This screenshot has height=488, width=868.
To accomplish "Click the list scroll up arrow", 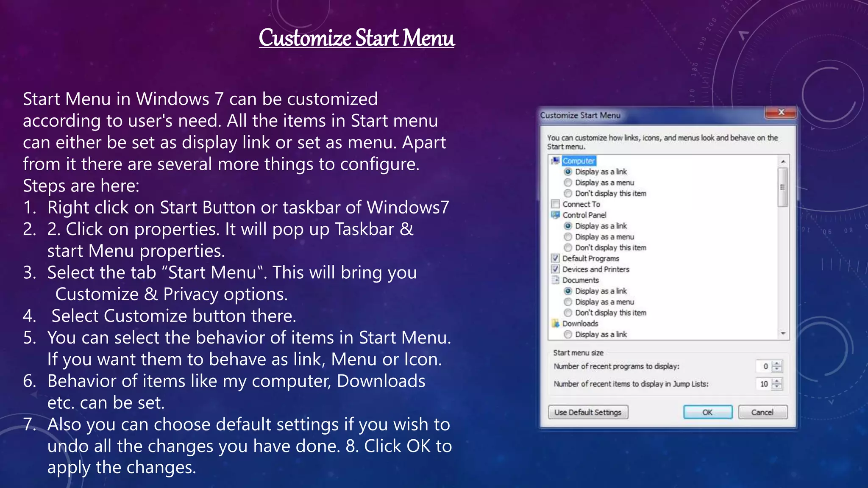I will (783, 161).
